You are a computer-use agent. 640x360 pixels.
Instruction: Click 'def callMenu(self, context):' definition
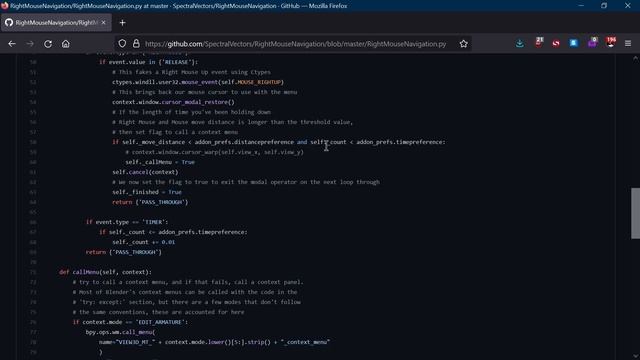pos(105,272)
